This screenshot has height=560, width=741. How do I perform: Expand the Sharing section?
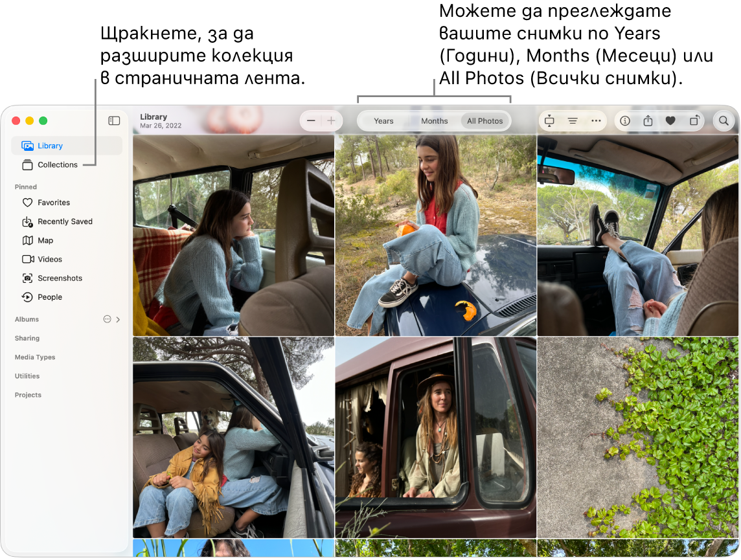(27, 339)
